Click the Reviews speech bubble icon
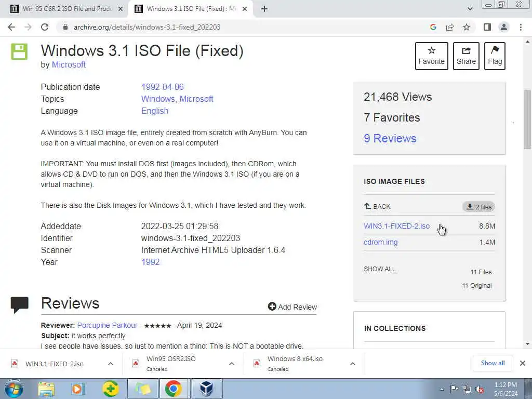 [20, 305]
